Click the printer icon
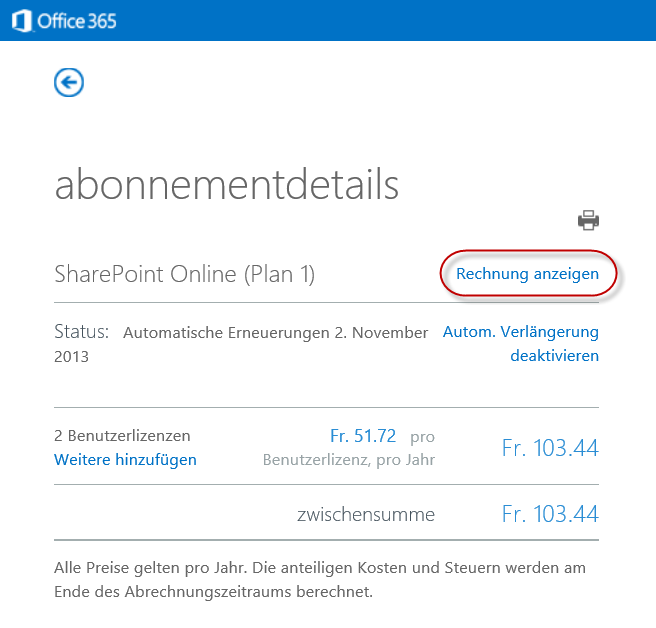The width and height of the screenshot is (656, 628). (x=588, y=220)
